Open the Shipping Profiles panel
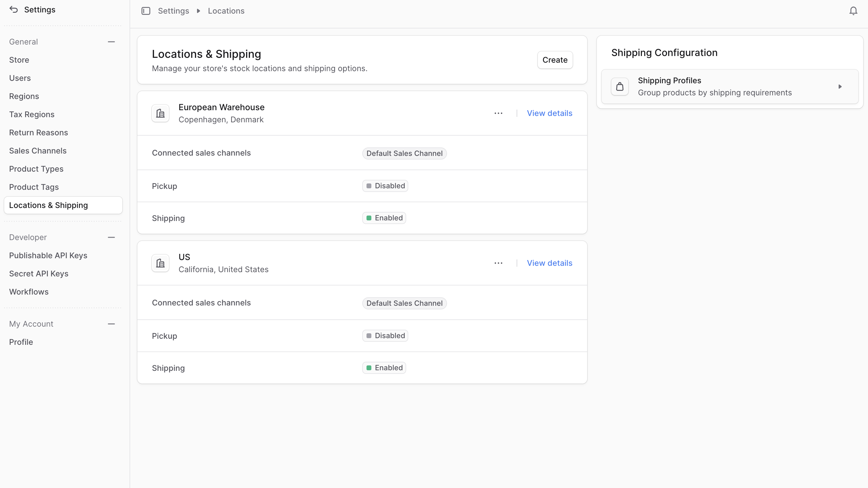This screenshot has width=868, height=488. (x=729, y=86)
